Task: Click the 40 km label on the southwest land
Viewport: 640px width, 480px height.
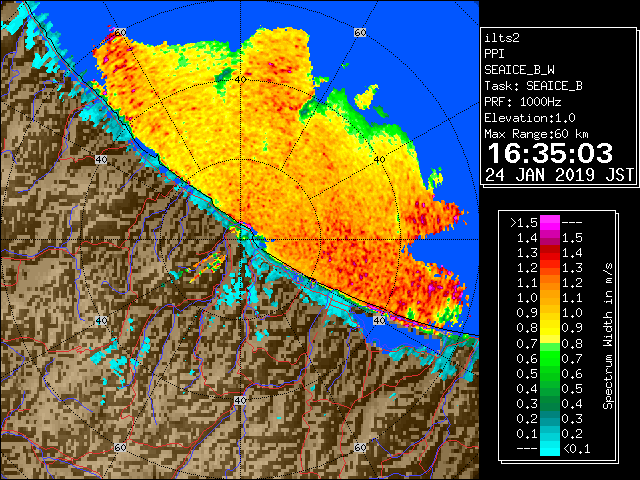Action: click(101, 320)
